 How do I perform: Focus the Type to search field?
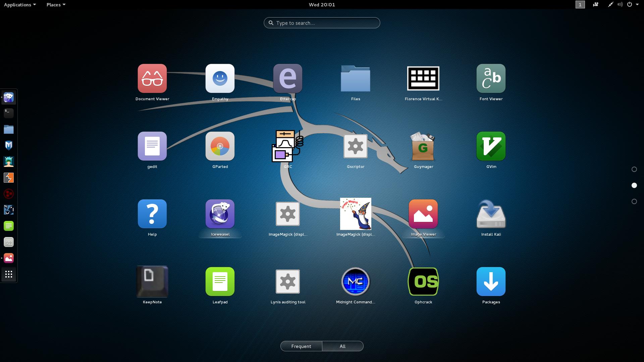click(x=322, y=23)
